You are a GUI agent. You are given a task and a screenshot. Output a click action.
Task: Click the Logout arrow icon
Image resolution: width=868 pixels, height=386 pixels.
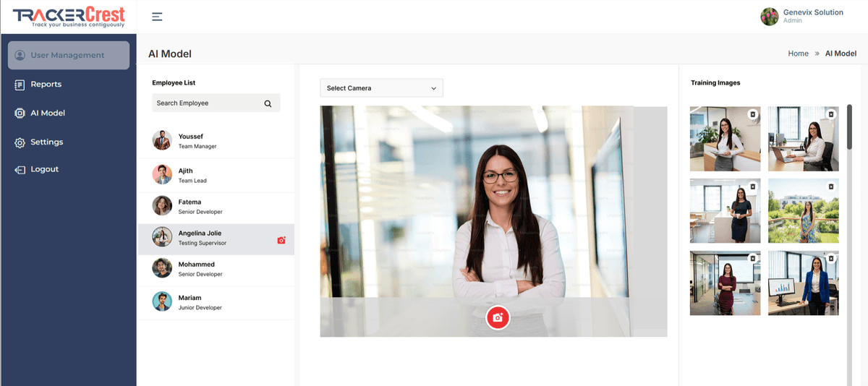(x=20, y=170)
